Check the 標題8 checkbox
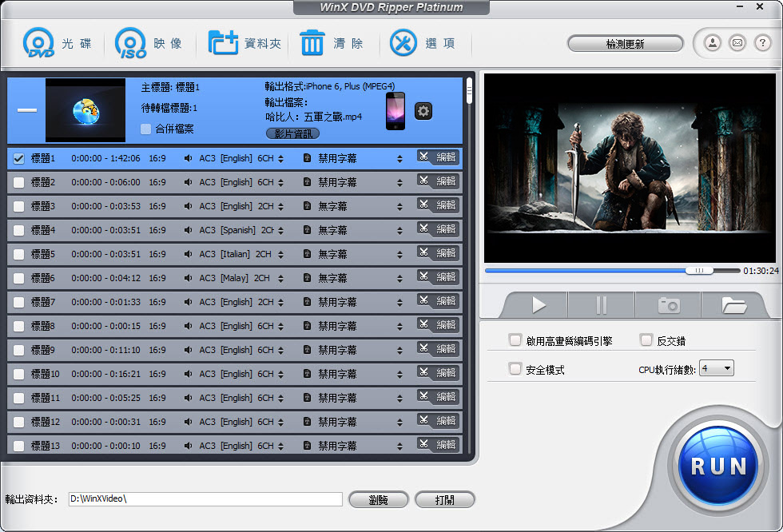783x532 pixels. coord(18,327)
